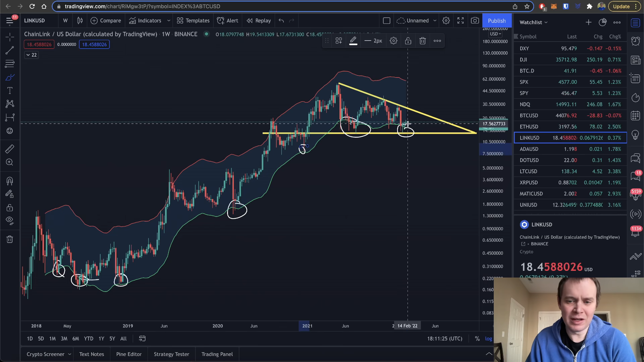The height and width of the screenshot is (362, 644).
Task: Open the USD currency dropdown on price scale
Action: pyautogui.click(x=495, y=34)
